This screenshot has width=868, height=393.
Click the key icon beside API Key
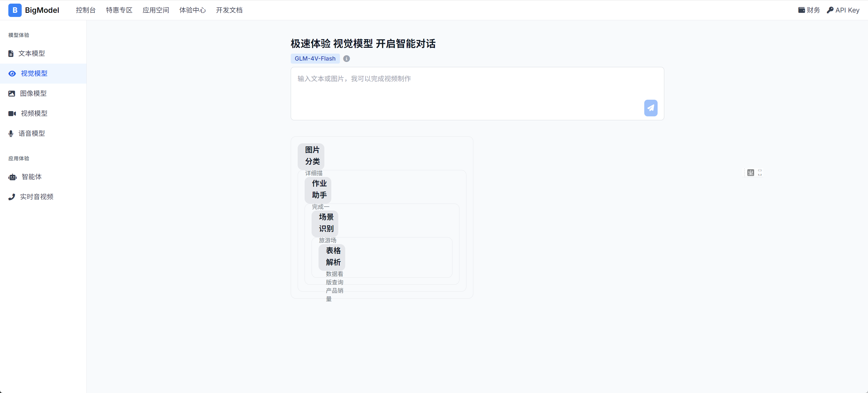(x=830, y=10)
